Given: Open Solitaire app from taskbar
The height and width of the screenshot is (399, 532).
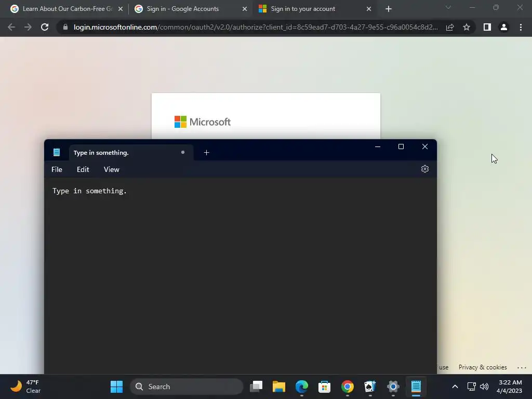Looking at the screenshot, I should tap(370, 387).
